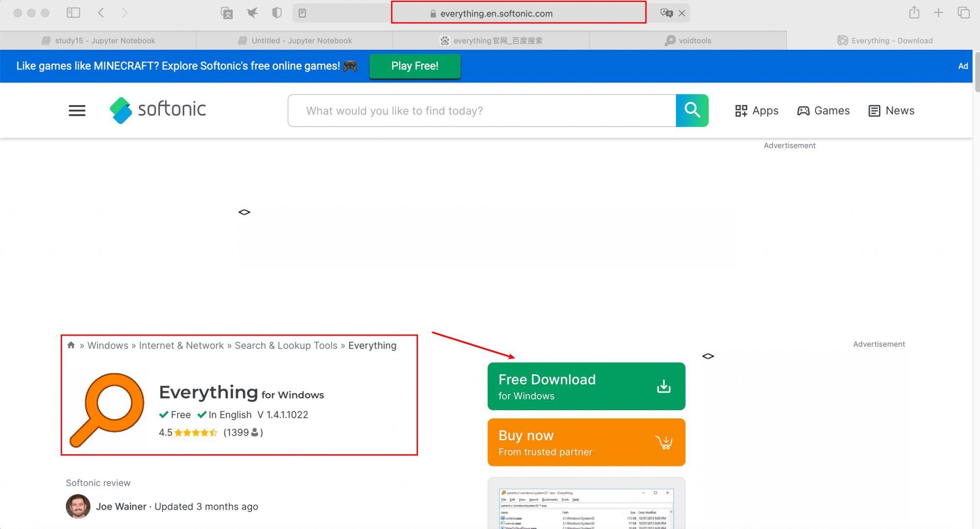The width and height of the screenshot is (980, 529).
Task: Click the 'What would you like to find today?' search field
Action: pyautogui.click(x=482, y=111)
